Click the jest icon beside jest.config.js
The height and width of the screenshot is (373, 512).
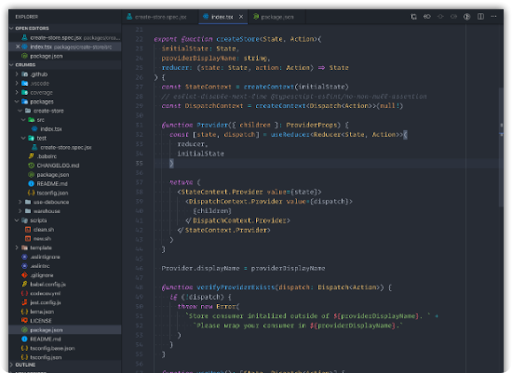[x=24, y=303]
